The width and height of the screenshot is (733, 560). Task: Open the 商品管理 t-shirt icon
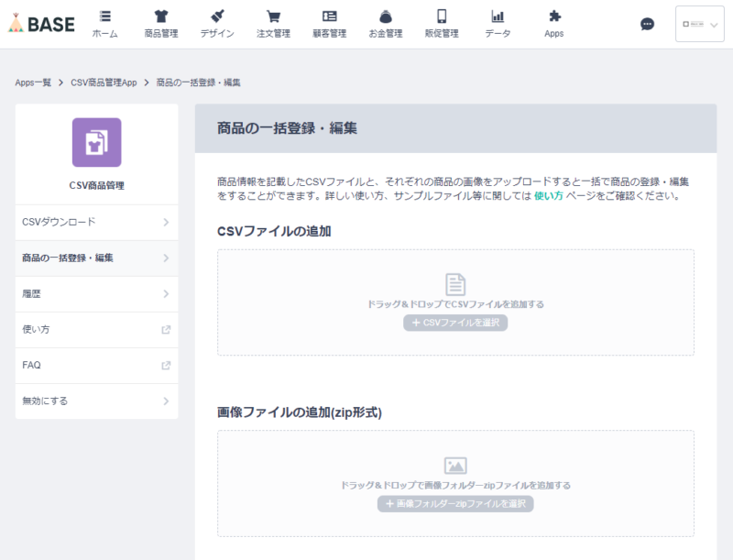[x=161, y=16]
